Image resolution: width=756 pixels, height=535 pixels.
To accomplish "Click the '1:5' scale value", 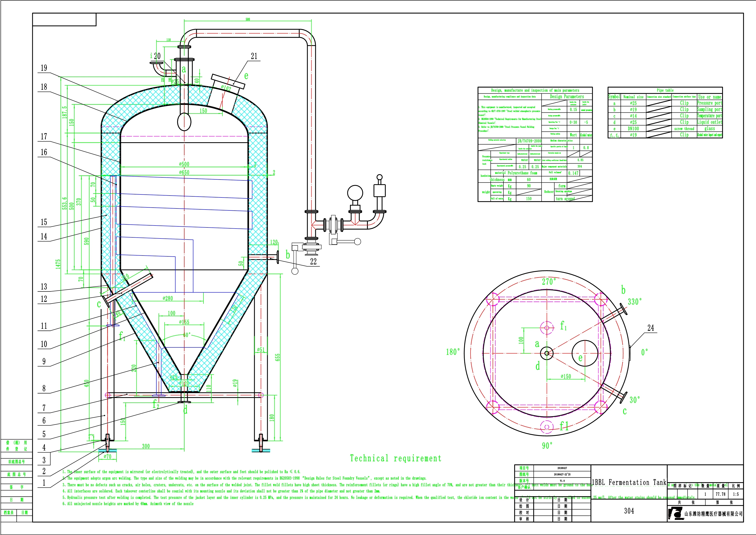I will (736, 494).
